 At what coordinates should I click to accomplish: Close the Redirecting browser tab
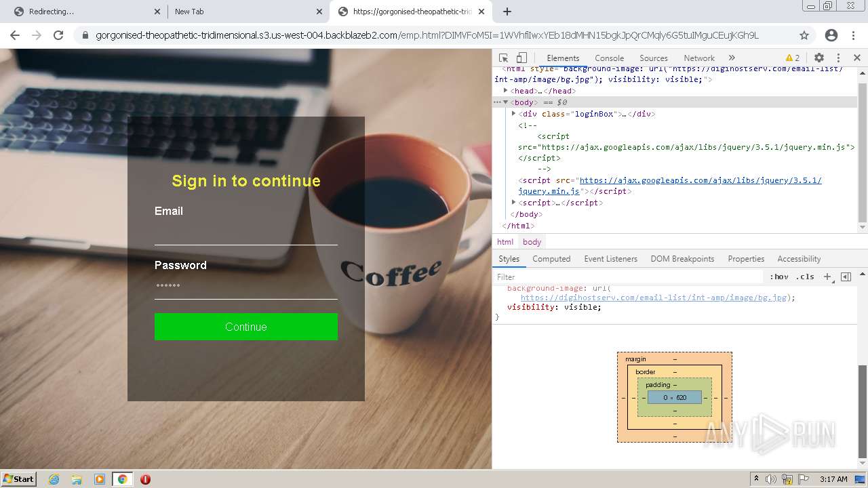pyautogui.click(x=157, y=12)
